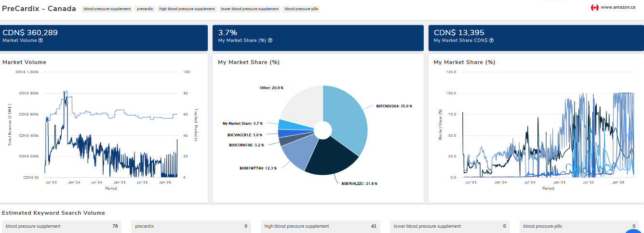Click the 'CDN$ 1,000k' axis tick
This screenshot has height=233, width=644.
point(27,72)
